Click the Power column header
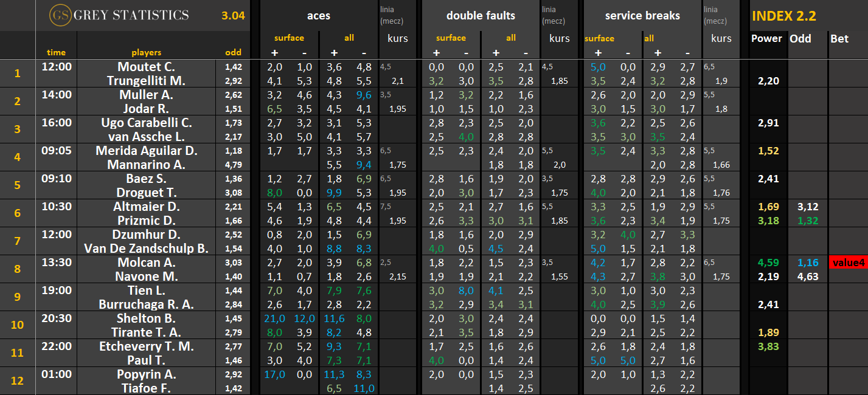 (x=766, y=38)
